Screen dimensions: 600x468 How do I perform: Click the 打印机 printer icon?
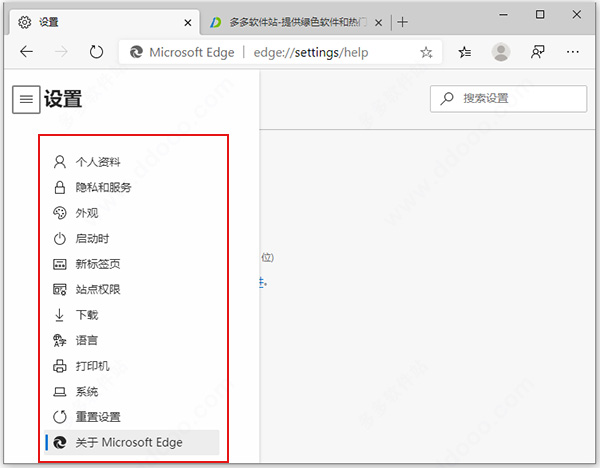(x=59, y=366)
